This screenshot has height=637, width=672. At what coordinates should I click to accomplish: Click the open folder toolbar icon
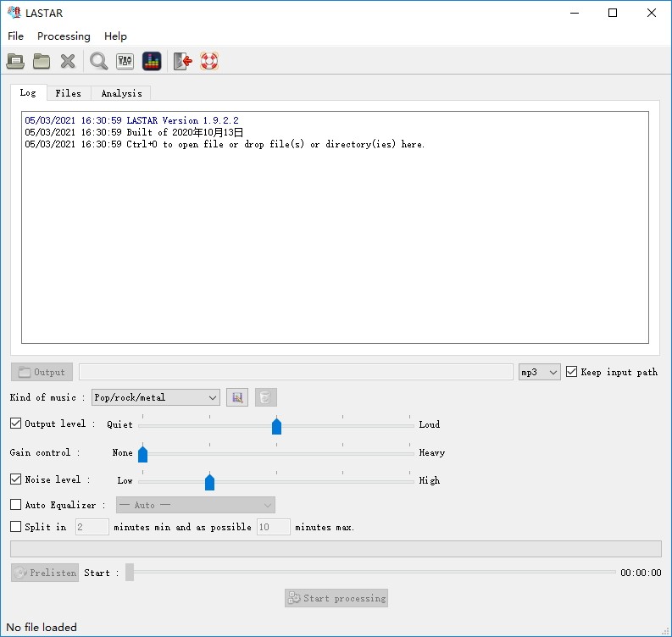42,61
